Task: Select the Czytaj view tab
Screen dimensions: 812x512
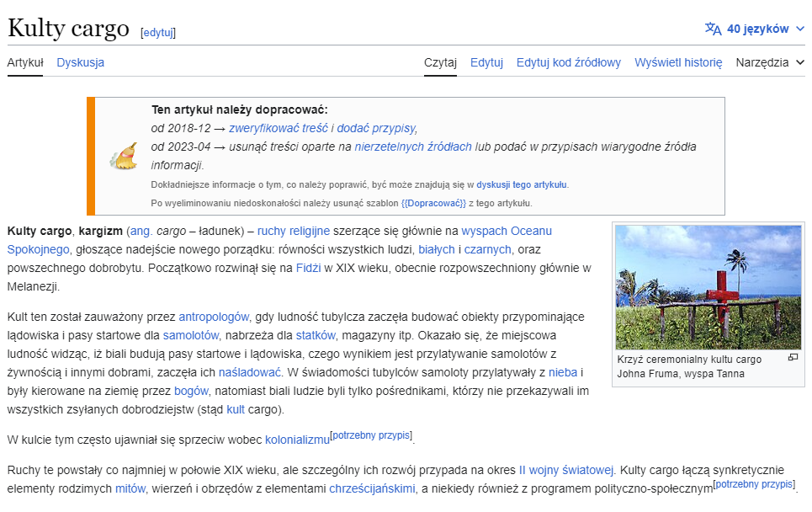Action: pos(440,62)
